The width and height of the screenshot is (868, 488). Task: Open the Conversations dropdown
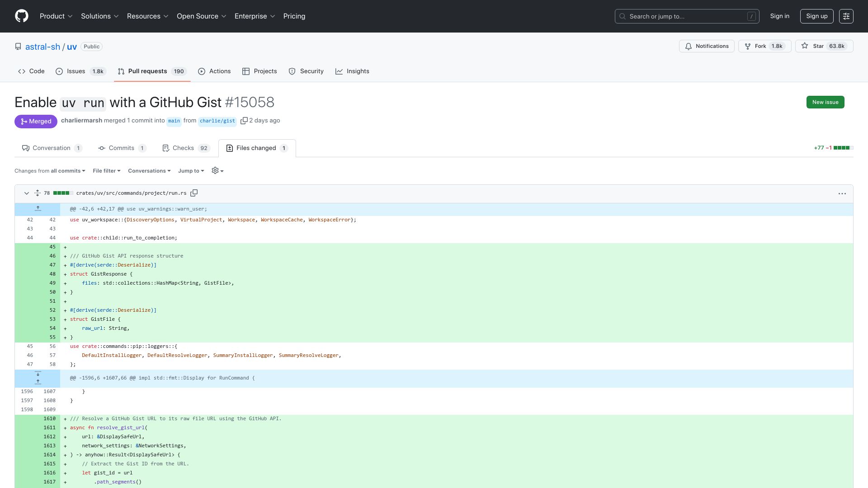(149, 171)
